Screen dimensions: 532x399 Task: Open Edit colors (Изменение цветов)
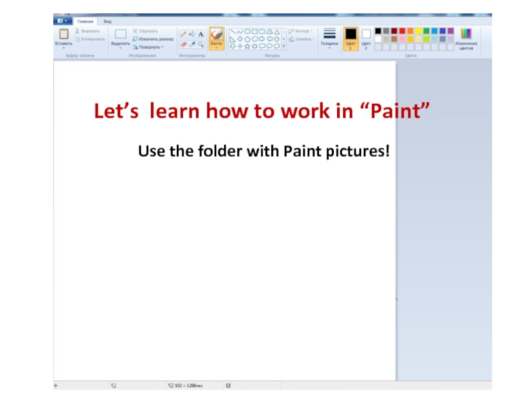(x=466, y=39)
